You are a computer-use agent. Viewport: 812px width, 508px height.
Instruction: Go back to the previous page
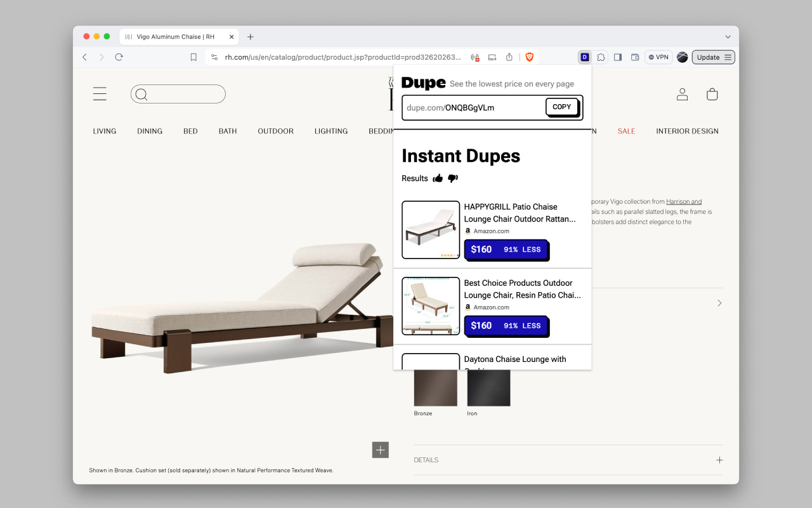pyautogui.click(x=84, y=57)
